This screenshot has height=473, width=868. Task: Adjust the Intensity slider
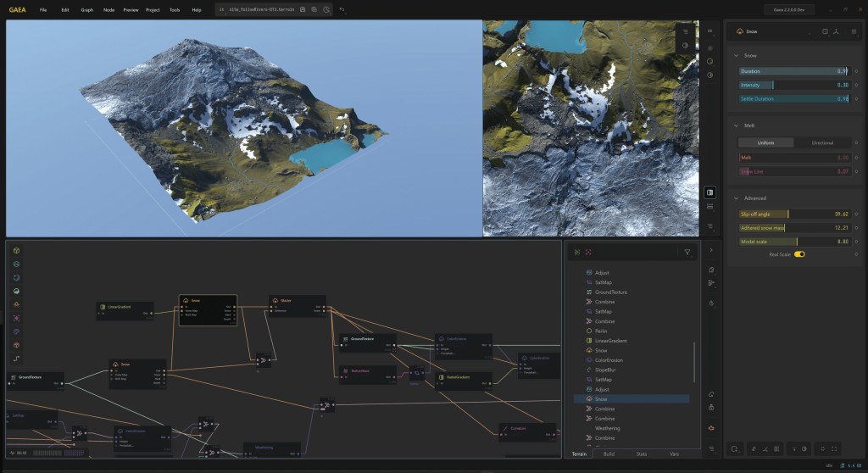(793, 86)
